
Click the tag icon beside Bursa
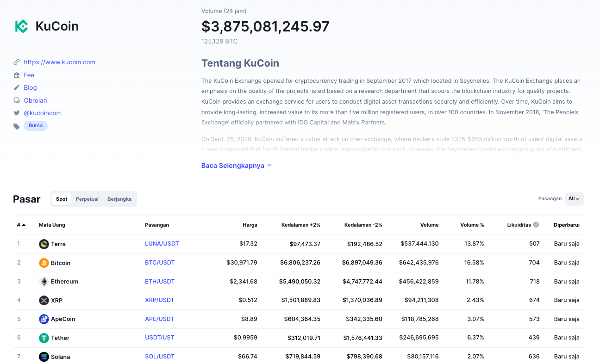point(17,126)
